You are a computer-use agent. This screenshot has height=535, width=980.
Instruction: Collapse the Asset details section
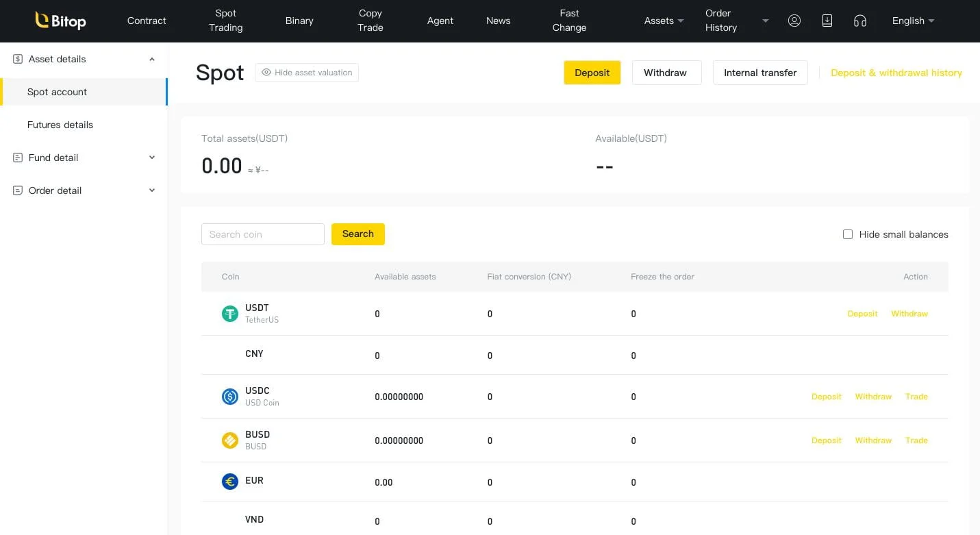click(152, 59)
